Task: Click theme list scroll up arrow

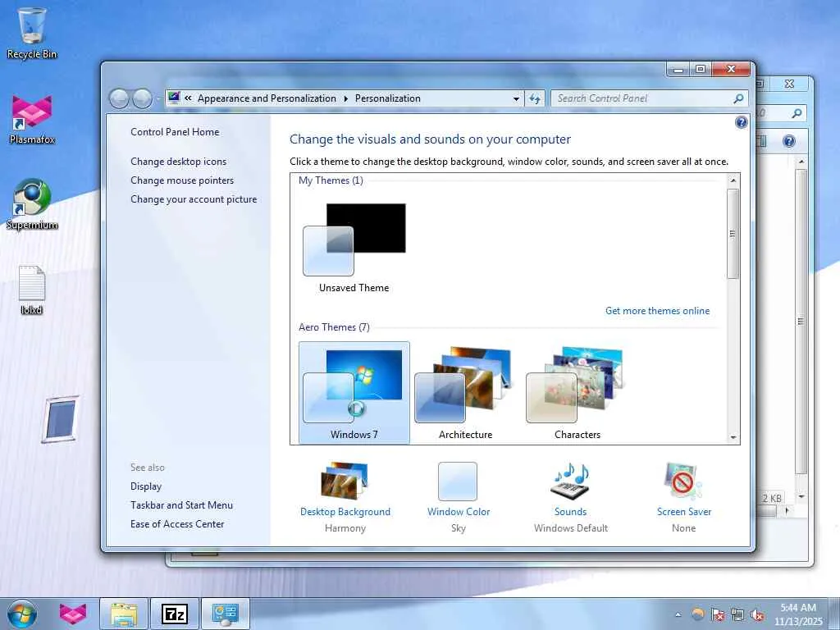Action: point(733,180)
